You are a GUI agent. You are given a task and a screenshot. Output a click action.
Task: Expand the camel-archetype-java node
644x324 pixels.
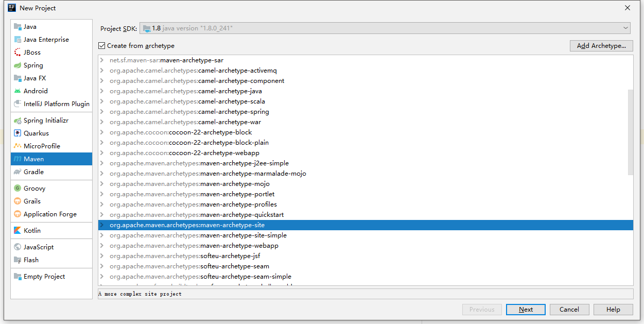(102, 91)
